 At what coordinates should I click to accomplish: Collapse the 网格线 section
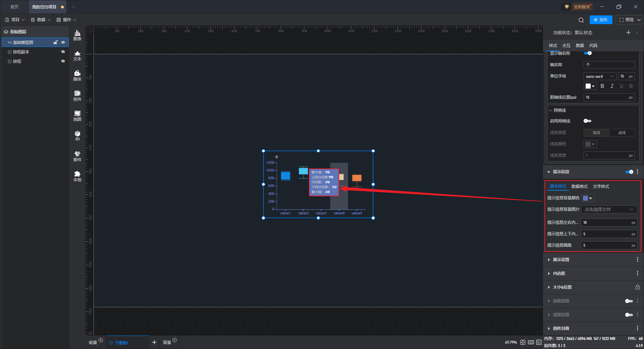click(550, 110)
